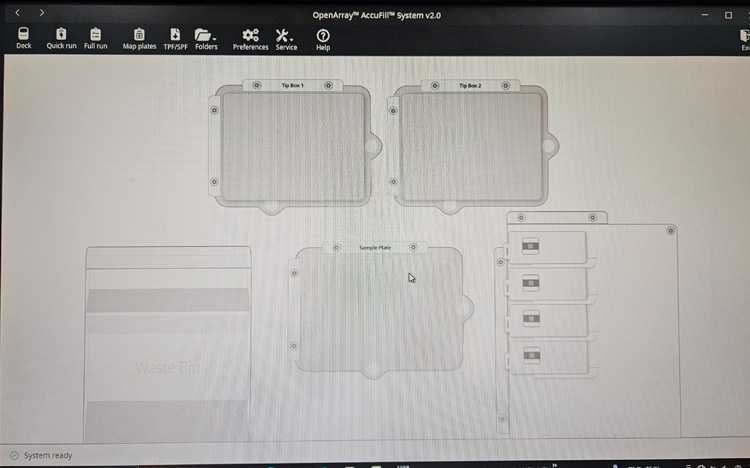Screen dimensions: 750x468
Task: Click the System ready status checkmark
Action: tap(14, 455)
